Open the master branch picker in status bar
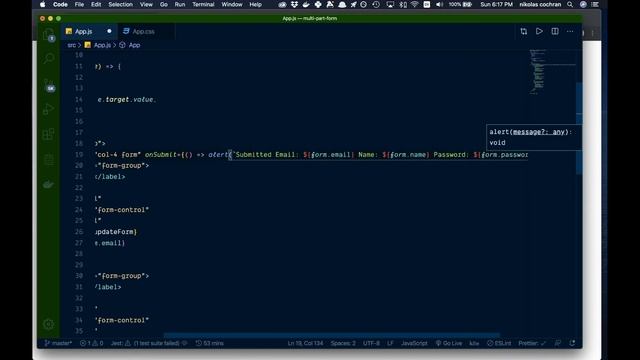Viewport: 640px width, 360px height. pyautogui.click(x=58, y=343)
